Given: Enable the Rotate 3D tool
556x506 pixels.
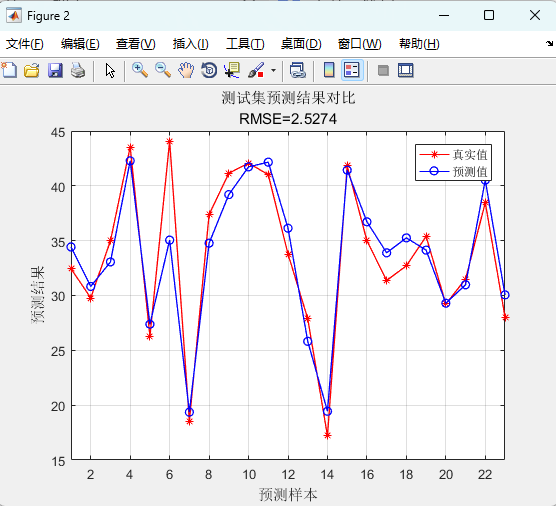Looking at the screenshot, I should point(209,70).
